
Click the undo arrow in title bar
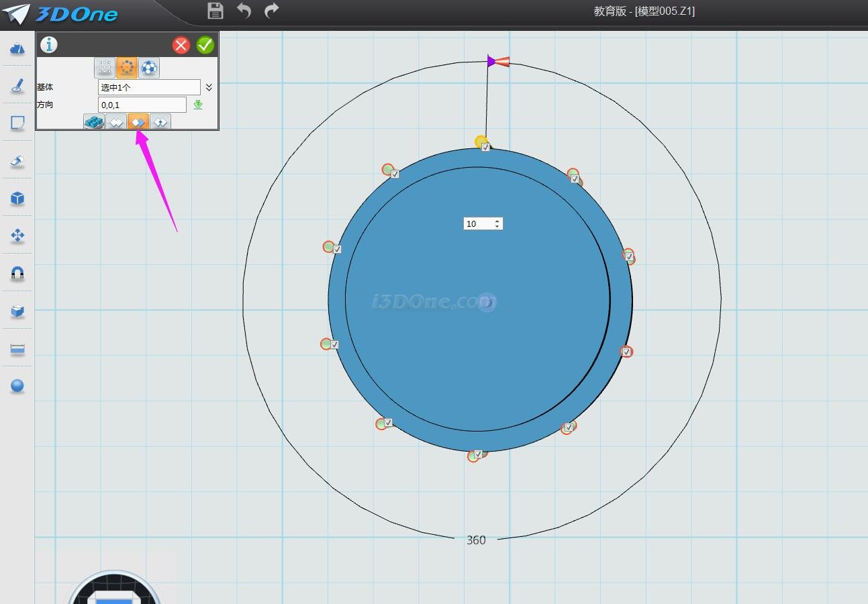pyautogui.click(x=244, y=10)
